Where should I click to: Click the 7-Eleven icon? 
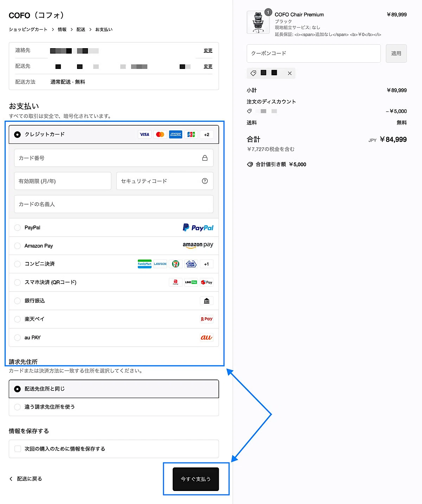(175, 264)
